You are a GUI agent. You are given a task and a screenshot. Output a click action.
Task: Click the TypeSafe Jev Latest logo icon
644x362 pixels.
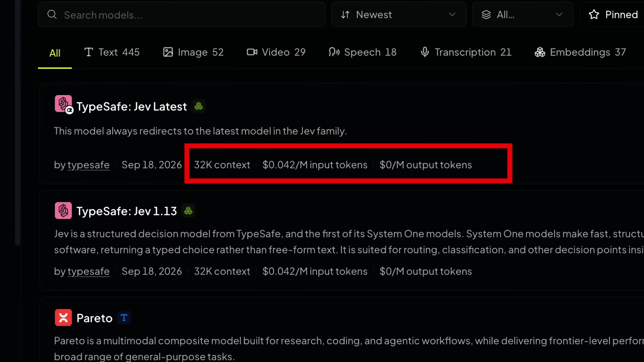click(63, 104)
